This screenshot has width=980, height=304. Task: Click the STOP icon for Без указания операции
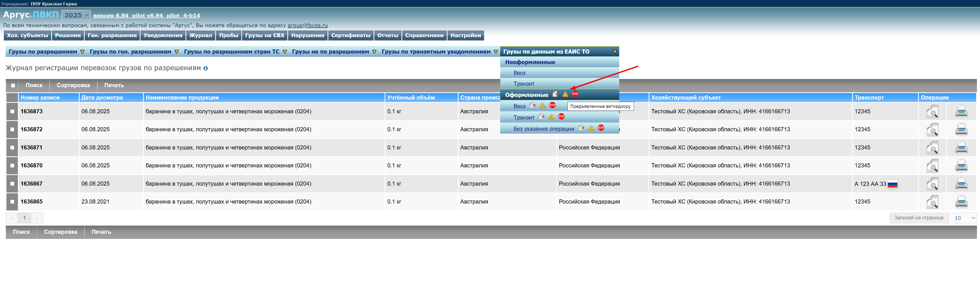(x=601, y=128)
